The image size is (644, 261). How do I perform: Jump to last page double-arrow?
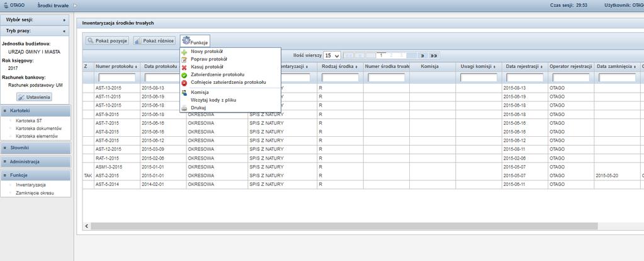tap(433, 55)
